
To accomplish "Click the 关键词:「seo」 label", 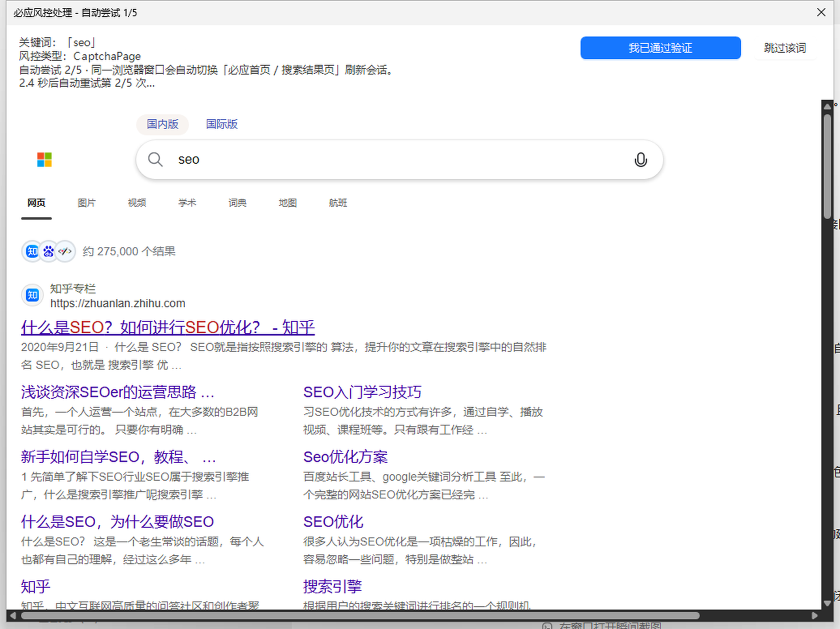I will point(58,42).
